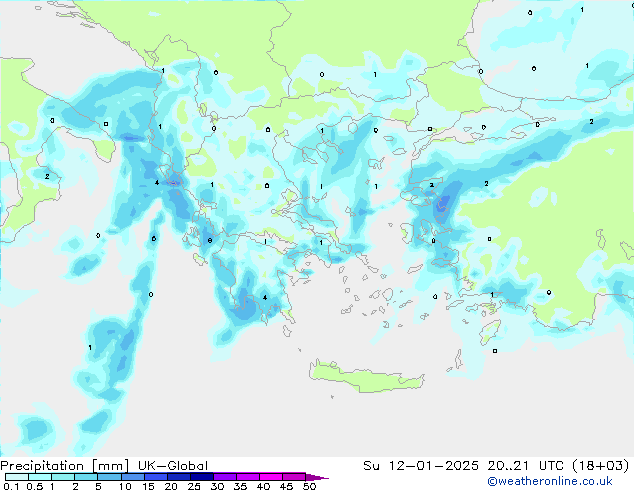634x490 pixels.
Task: Click the legend swatch between 1 and 2
Action: [63, 477]
